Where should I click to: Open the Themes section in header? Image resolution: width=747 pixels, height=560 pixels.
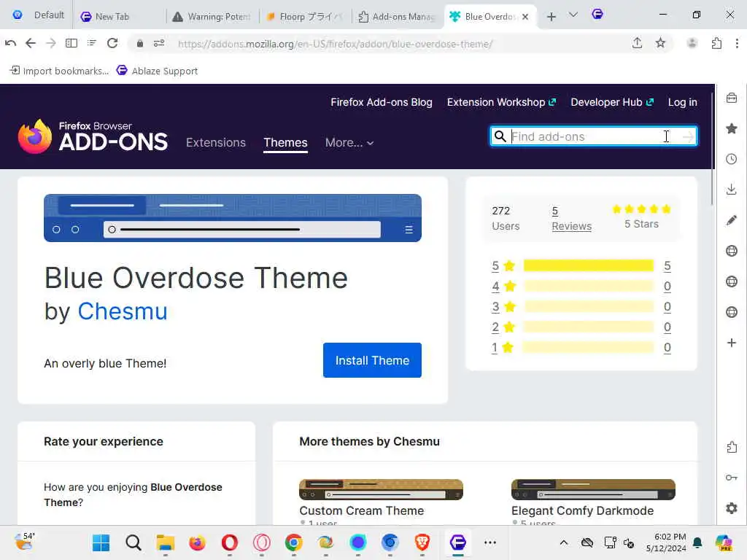[x=285, y=142]
